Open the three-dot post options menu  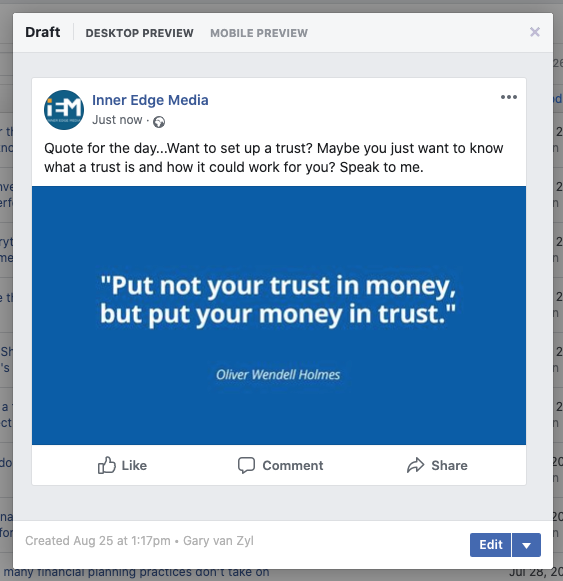point(509,97)
